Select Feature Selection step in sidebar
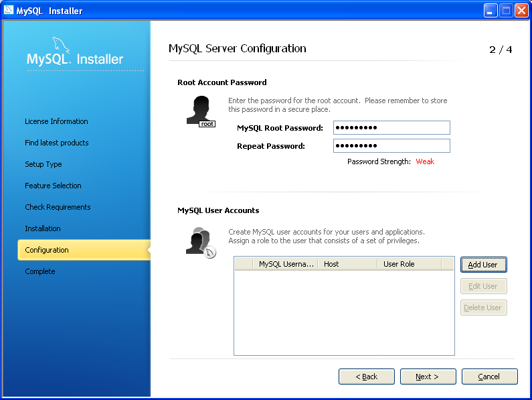Viewport: 532px width, 400px height. click(53, 186)
